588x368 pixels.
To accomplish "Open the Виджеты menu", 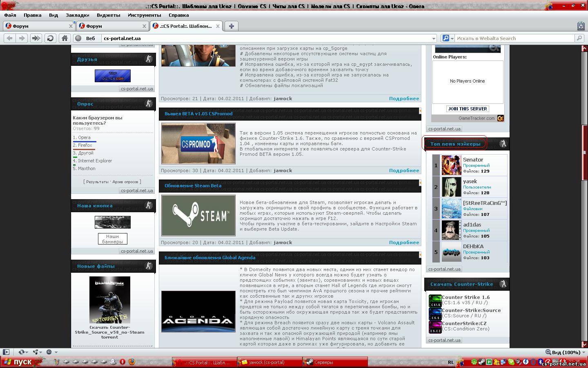I will (x=109, y=15).
